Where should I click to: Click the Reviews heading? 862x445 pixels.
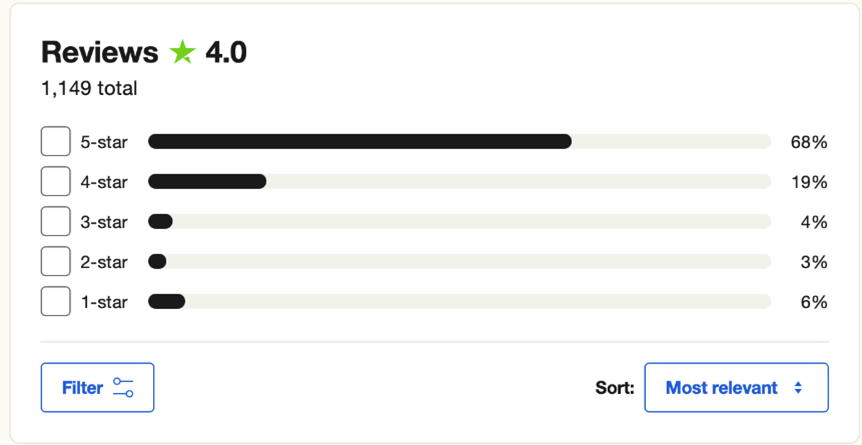(x=99, y=53)
